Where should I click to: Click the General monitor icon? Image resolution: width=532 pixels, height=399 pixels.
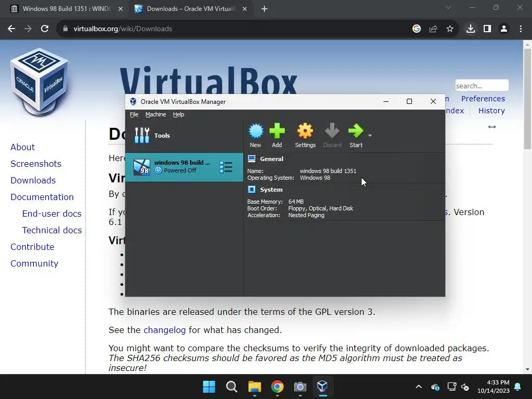pos(252,159)
